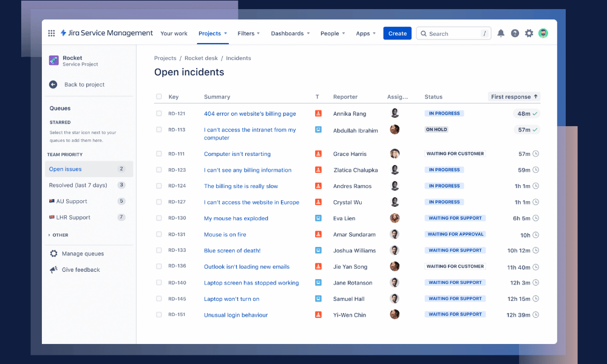Click assignee avatar for RD-111
Viewport: 607px width, 364px height.
395,153
